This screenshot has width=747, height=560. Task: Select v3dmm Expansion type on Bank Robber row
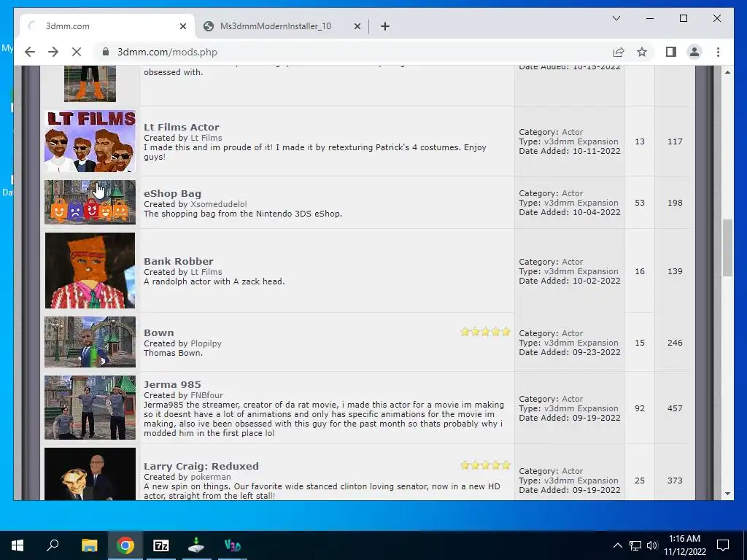(581, 271)
